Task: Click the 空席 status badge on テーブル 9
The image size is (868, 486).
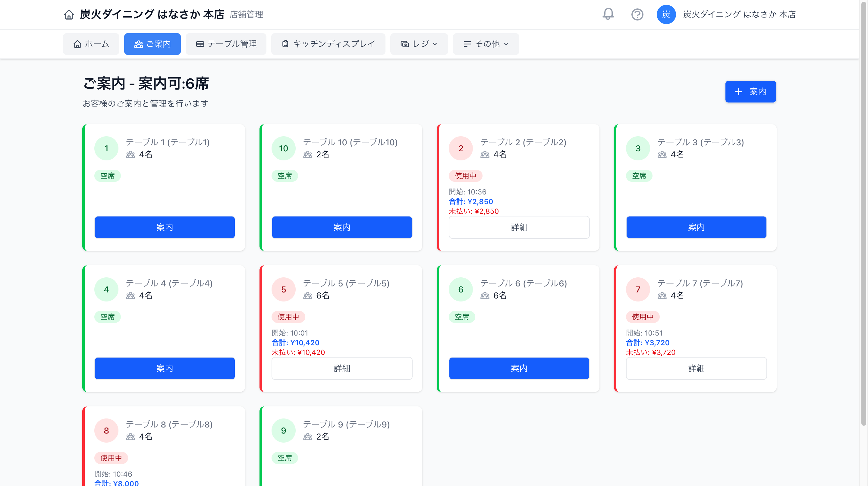Action: 285,458
